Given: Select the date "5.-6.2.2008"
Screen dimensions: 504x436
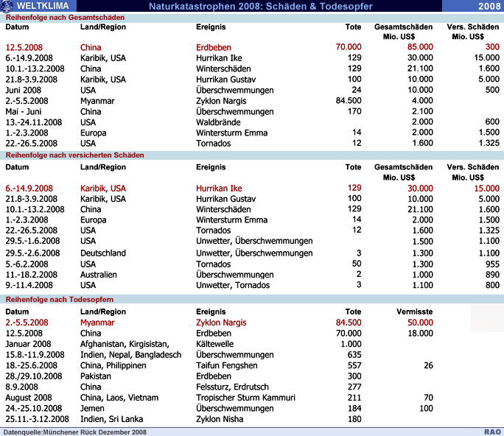Looking at the screenshot, I should coord(27,264).
